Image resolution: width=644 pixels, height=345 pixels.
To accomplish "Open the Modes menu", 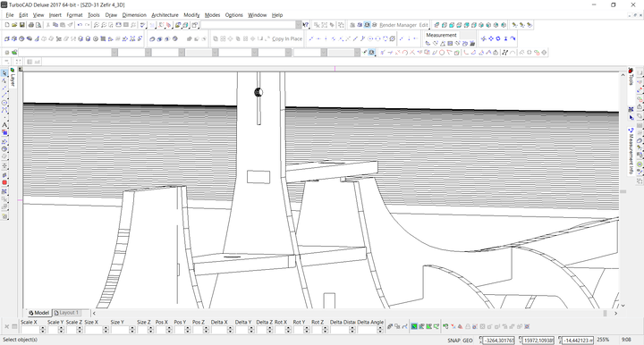I will click(x=212, y=15).
